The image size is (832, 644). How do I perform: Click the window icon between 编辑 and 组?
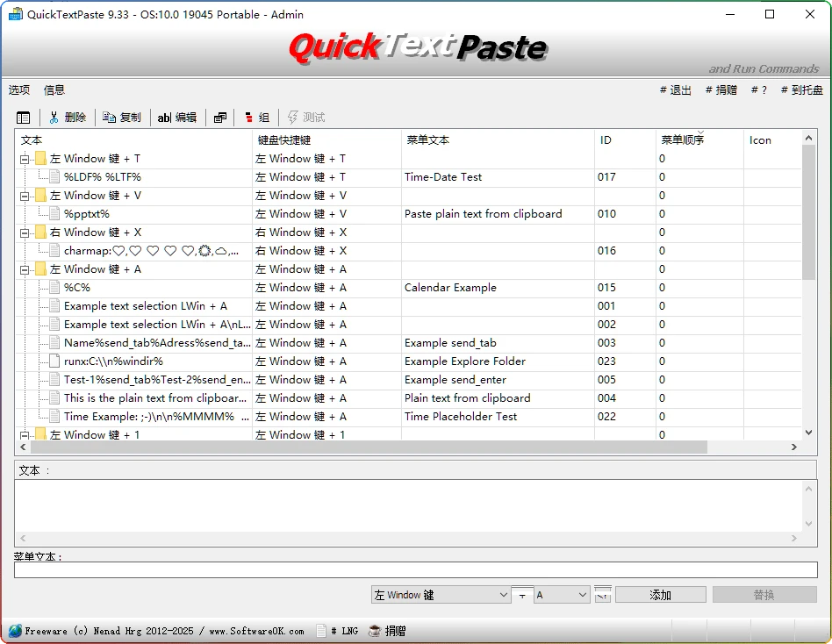click(x=219, y=117)
